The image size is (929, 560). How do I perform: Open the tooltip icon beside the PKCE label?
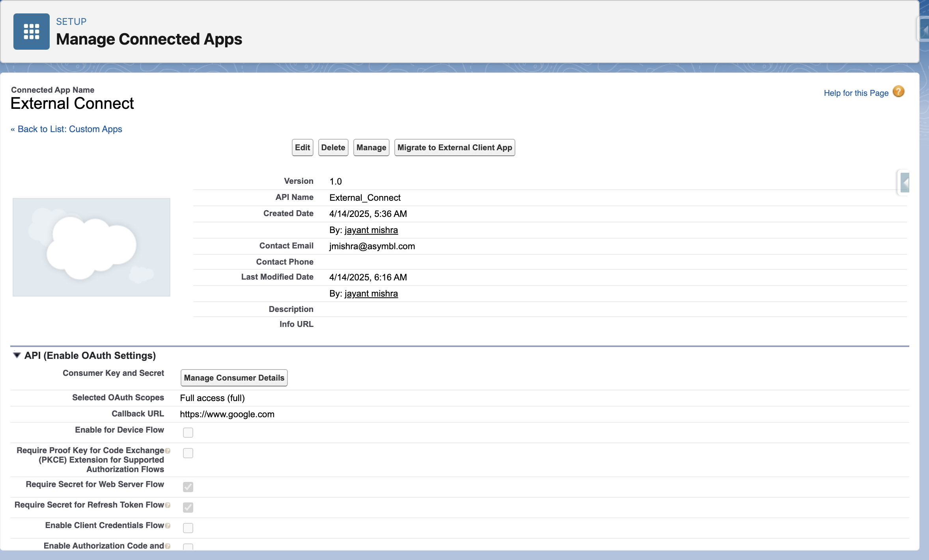[168, 450]
